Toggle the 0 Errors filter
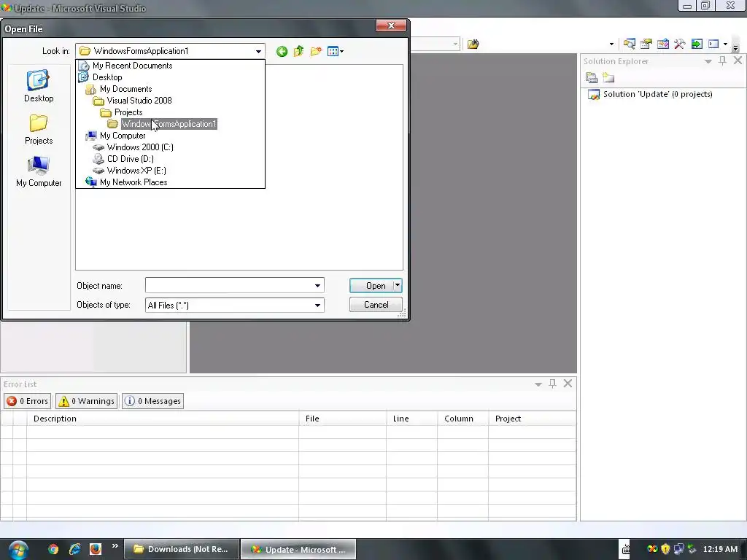The width and height of the screenshot is (747, 560). (27, 401)
